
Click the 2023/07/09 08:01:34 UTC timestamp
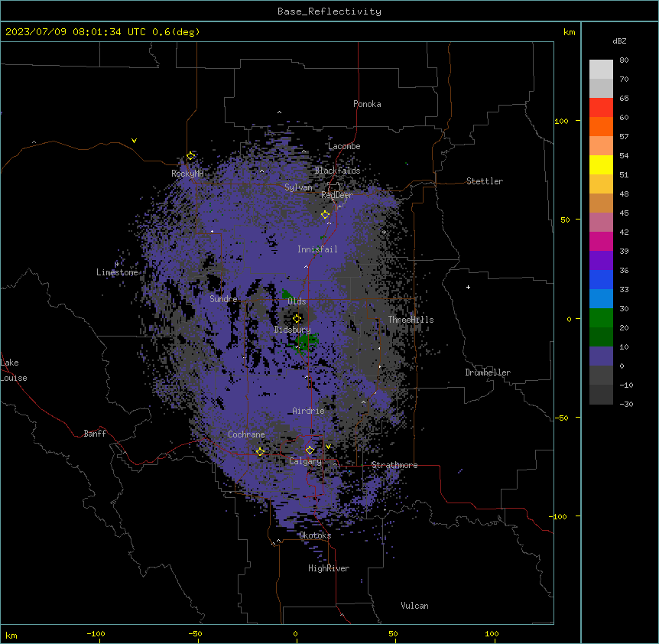[x=76, y=32]
